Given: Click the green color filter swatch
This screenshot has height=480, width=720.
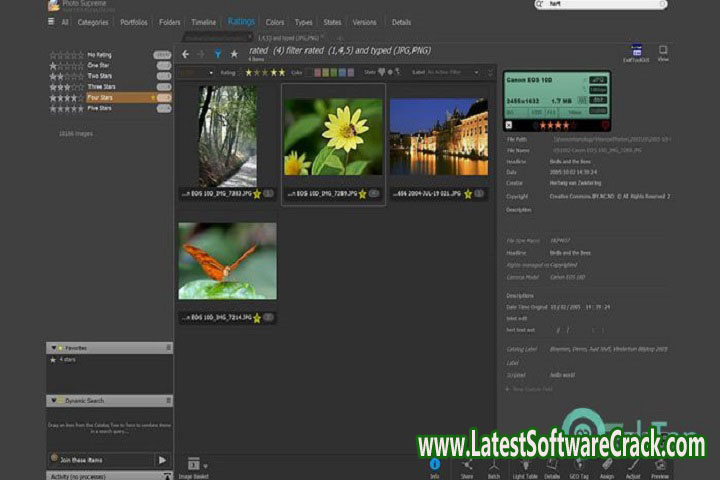Looking at the screenshot, I should coord(332,72).
